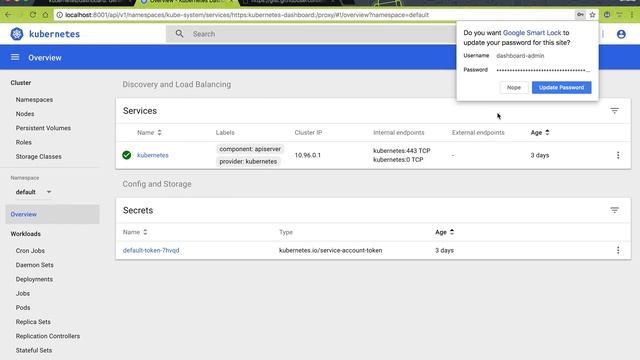The width and height of the screenshot is (640, 360).
Task: Click the site info icon in address bar
Action: click(x=60, y=15)
